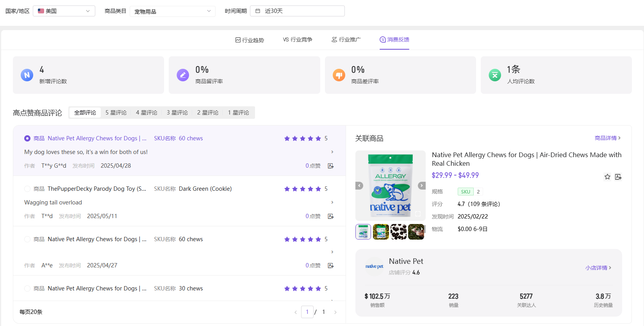Image resolution: width=644 pixels, height=326 pixels.
Task: Open the 商品类目 dropdown showing 宠物用品
Action: tap(173, 11)
